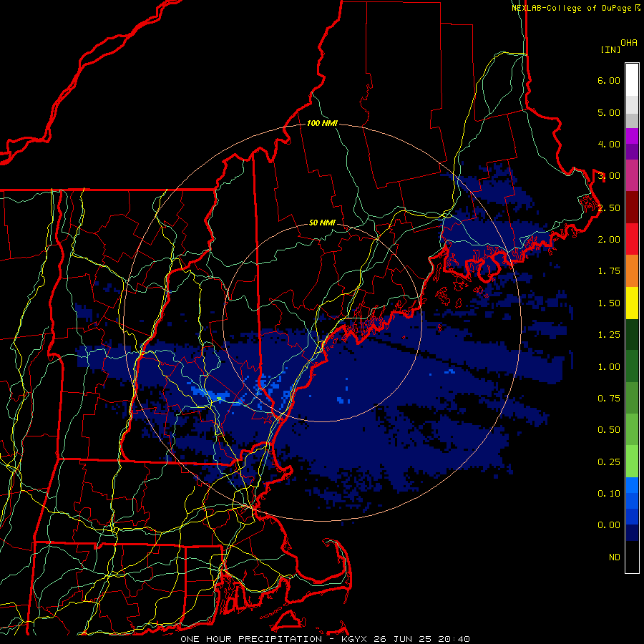Click the 0.10 legend value
Viewport: 644px width, 644px height.
coord(609,494)
